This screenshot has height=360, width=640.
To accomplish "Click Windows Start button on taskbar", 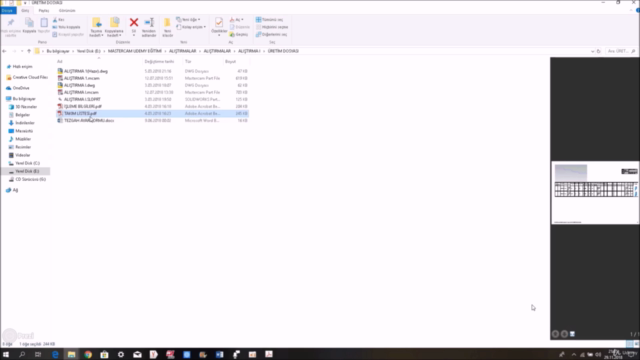I will [x=6, y=354].
